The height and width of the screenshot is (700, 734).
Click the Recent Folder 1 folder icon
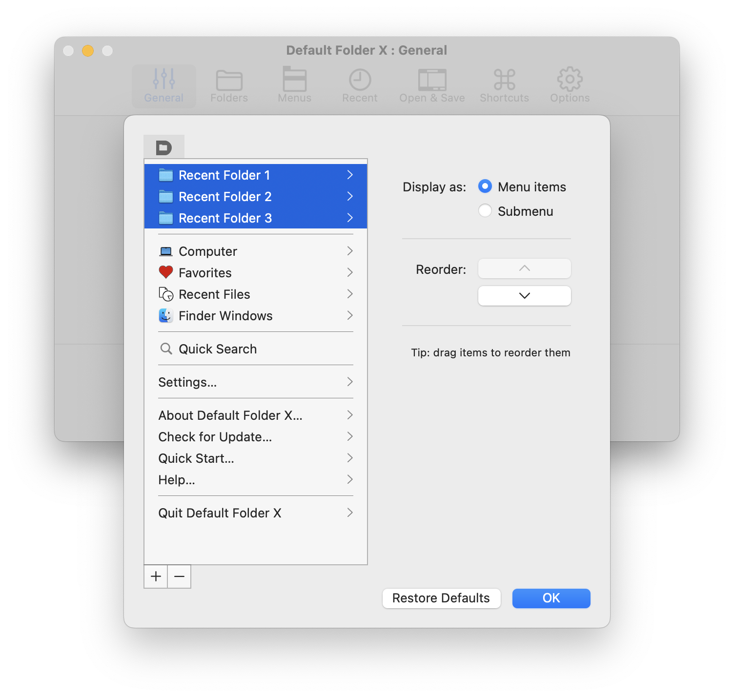pos(166,175)
